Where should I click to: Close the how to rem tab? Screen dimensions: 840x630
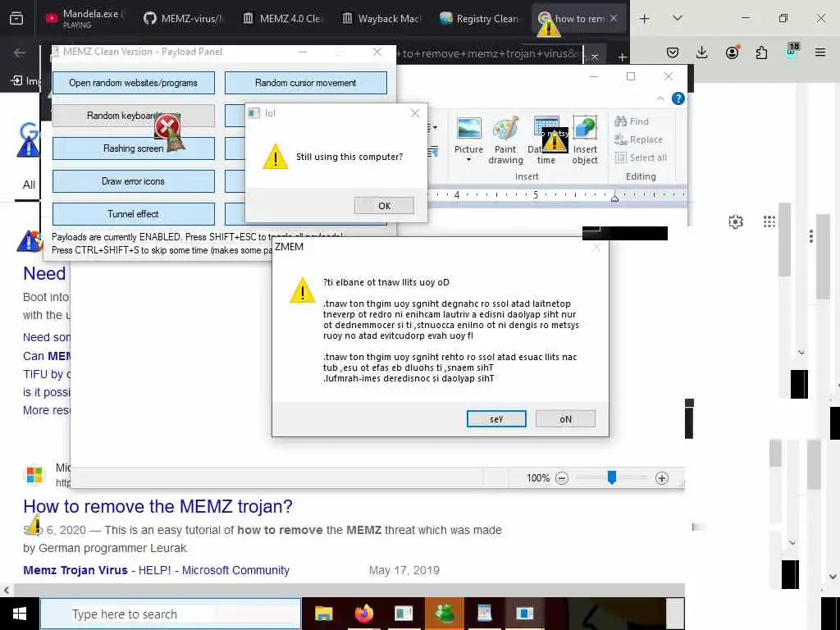click(x=614, y=18)
